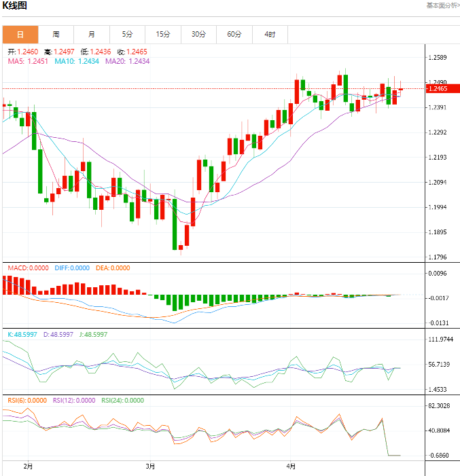Click the MACD:0.0000 indicator label
Viewport: 460px width, 476px height.
[28, 268]
